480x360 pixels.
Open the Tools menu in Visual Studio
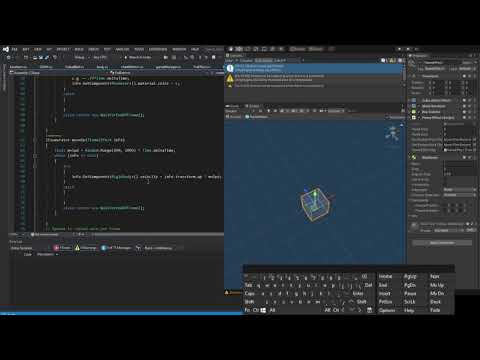tap(139, 49)
